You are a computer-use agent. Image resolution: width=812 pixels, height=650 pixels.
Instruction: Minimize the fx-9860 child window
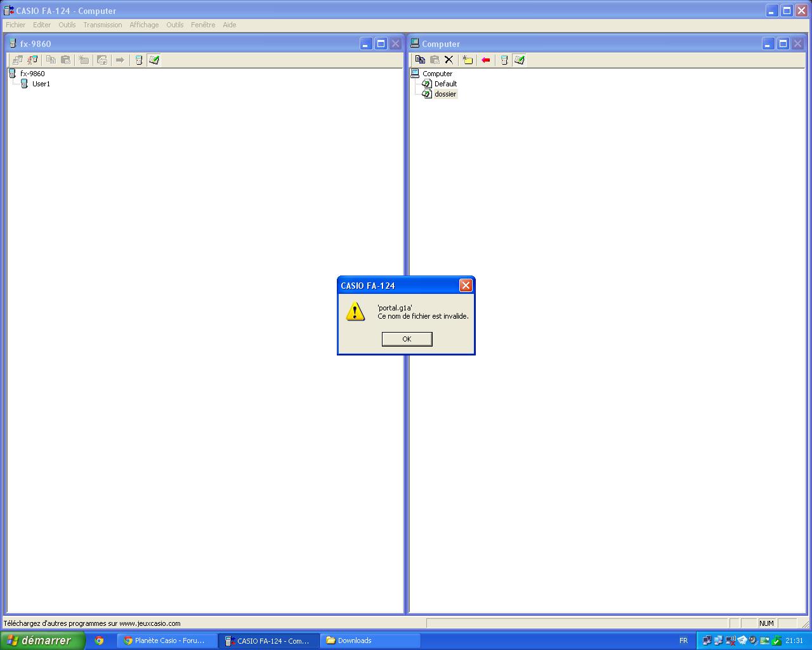coord(366,44)
